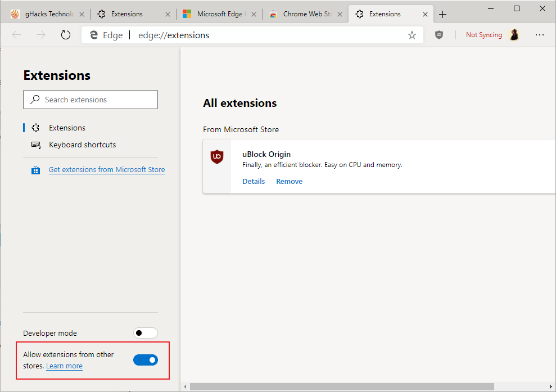This screenshot has width=556, height=392.
Task: Select Extensions in the sidebar
Action: [67, 128]
